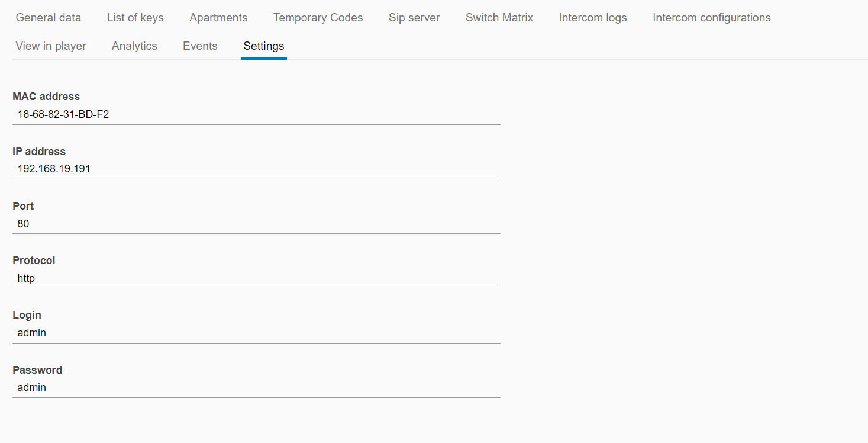Open the Analytics tab
Screen dimensions: 868x443
pos(134,46)
